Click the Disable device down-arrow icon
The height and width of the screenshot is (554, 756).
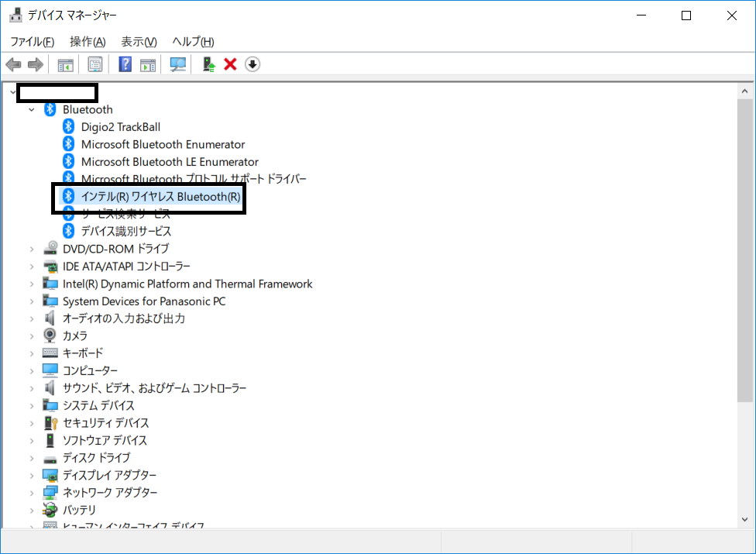[x=253, y=64]
